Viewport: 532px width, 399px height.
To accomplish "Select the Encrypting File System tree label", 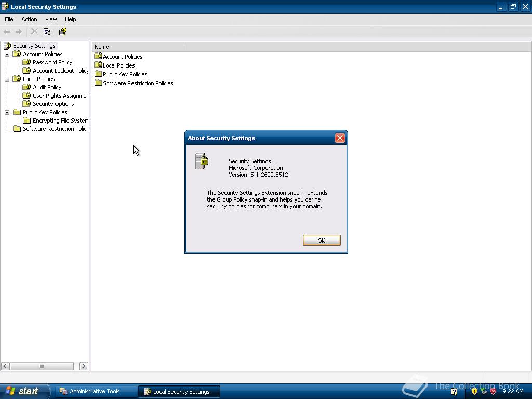I will [x=60, y=121].
